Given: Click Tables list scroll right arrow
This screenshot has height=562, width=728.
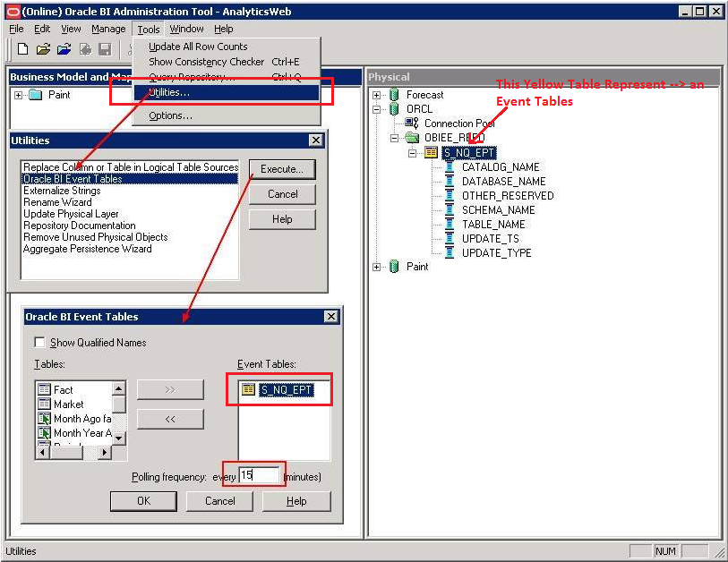Looking at the screenshot, I should coord(106,452).
